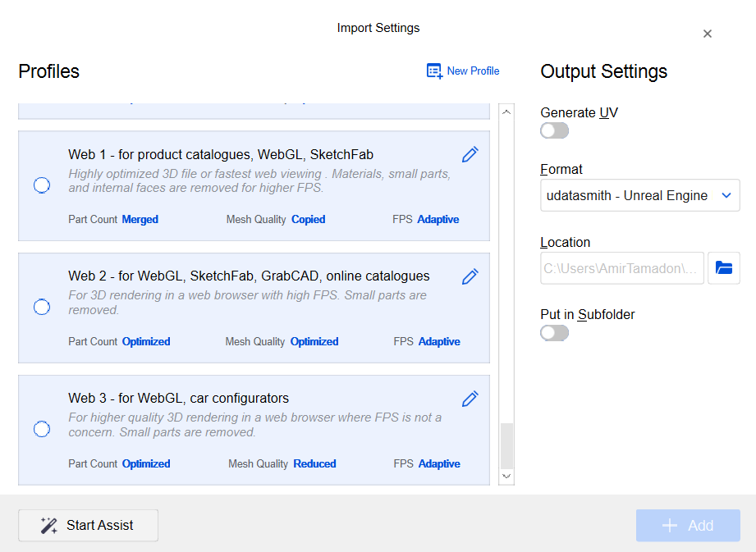Click the New Profile link text
Image resolution: width=756 pixels, height=552 pixels.
pyautogui.click(x=473, y=71)
